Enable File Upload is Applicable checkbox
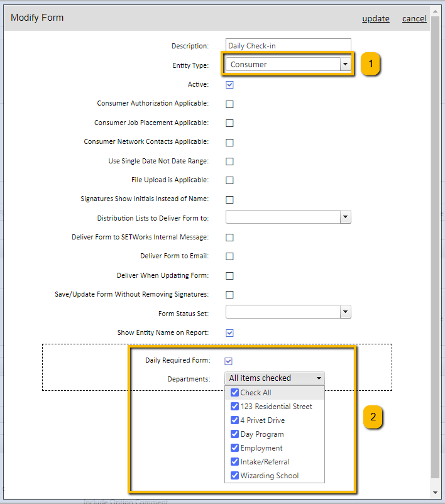Image resolution: width=445 pixels, height=504 pixels. click(229, 180)
